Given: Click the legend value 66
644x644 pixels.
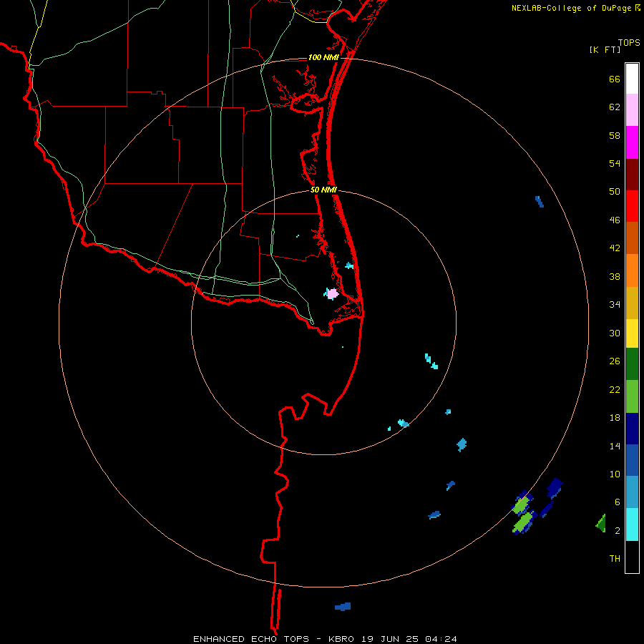Looking at the screenshot, I should 615,79.
